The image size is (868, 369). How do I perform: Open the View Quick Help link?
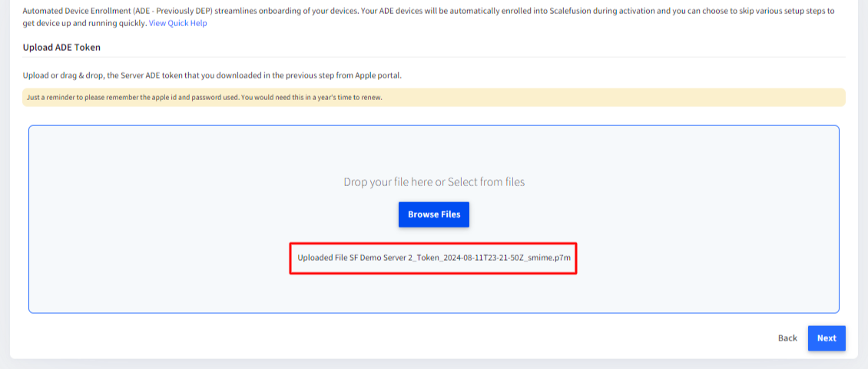177,24
